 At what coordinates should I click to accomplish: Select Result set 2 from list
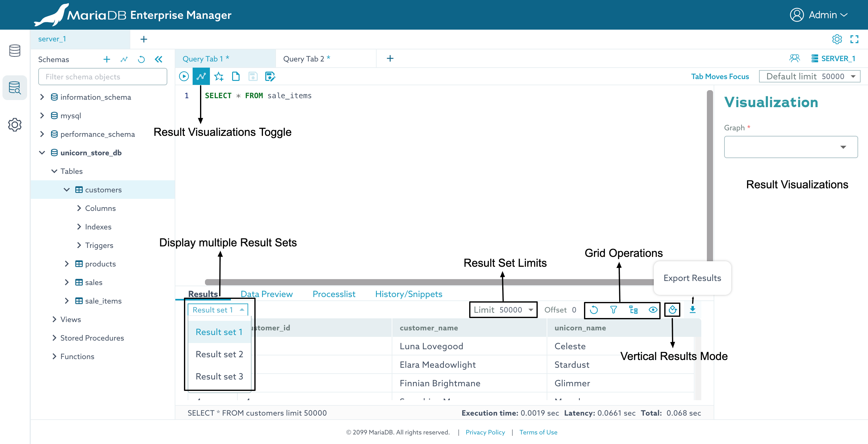(219, 354)
